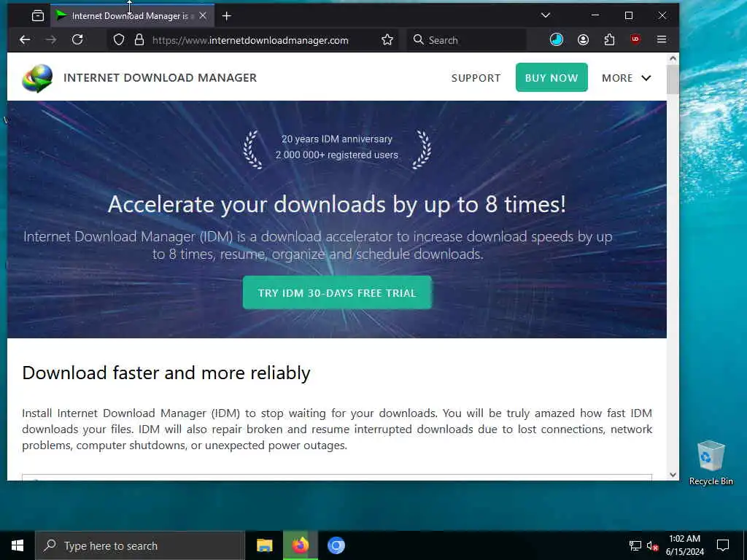This screenshot has width=747, height=560.
Task: Open network status tray icon
Action: 635,545
